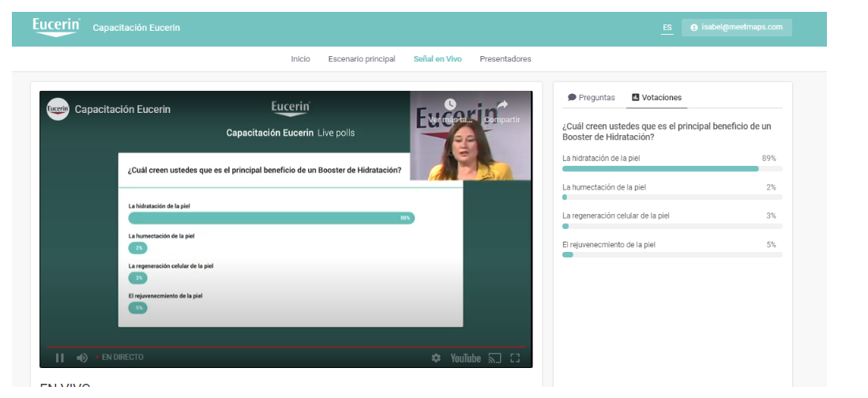Click the Watch later clock icon
Screen dimensions: 868x398
(450, 104)
